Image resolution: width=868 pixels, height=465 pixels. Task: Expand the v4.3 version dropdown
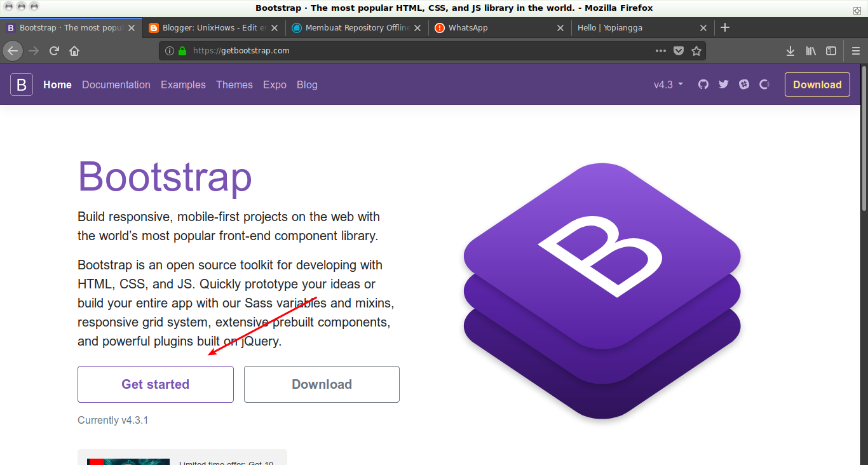click(667, 84)
